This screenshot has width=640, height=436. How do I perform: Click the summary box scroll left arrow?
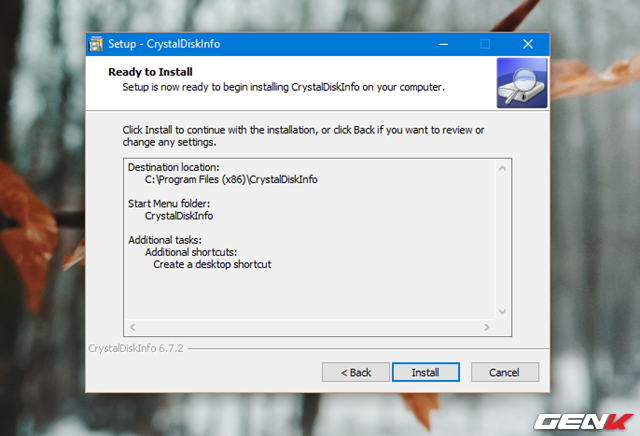(133, 327)
